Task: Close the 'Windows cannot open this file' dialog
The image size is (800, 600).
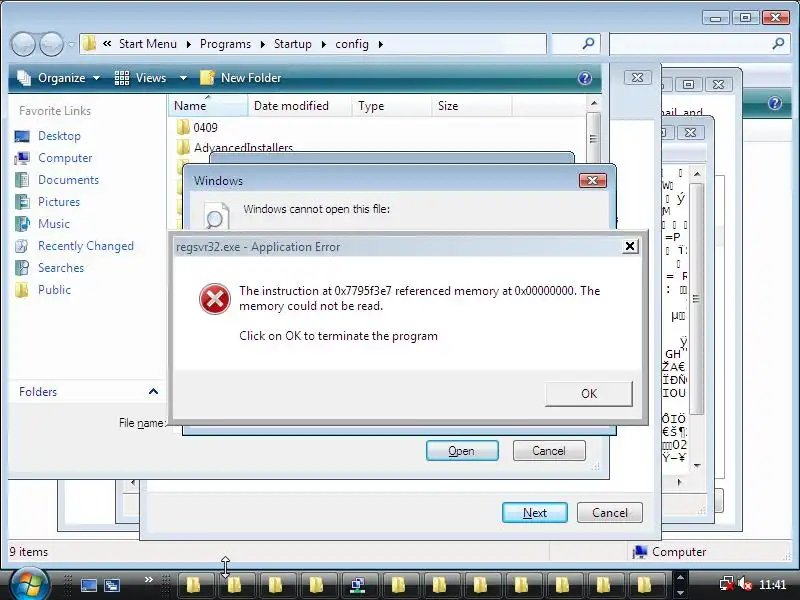Action: pyautogui.click(x=592, y=180)
